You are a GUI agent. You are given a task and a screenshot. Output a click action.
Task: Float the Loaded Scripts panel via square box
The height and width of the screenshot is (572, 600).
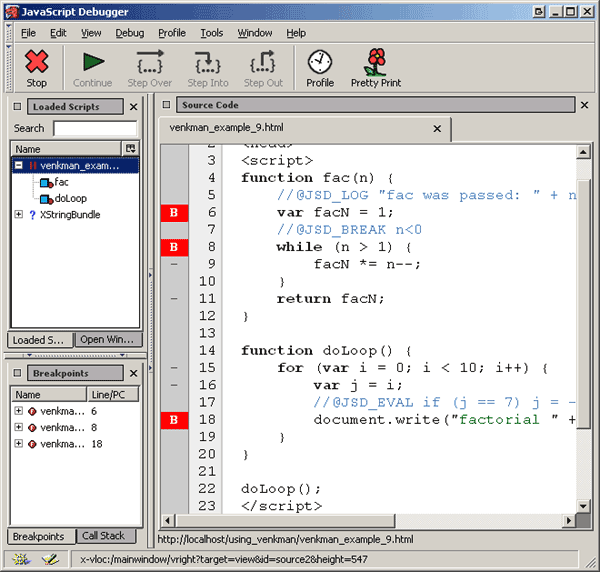tap(17, 106)
